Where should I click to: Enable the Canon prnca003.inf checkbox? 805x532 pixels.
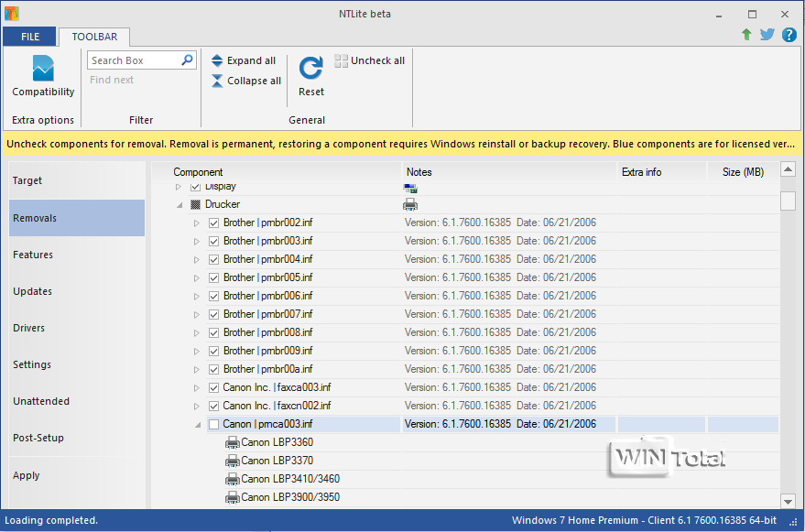[x=213, y=424]
